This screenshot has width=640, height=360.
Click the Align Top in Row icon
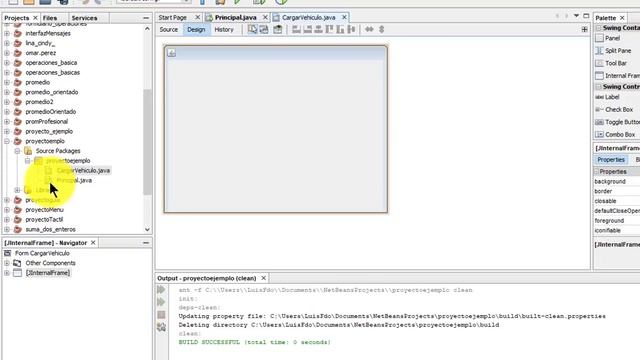click(329, 29)
